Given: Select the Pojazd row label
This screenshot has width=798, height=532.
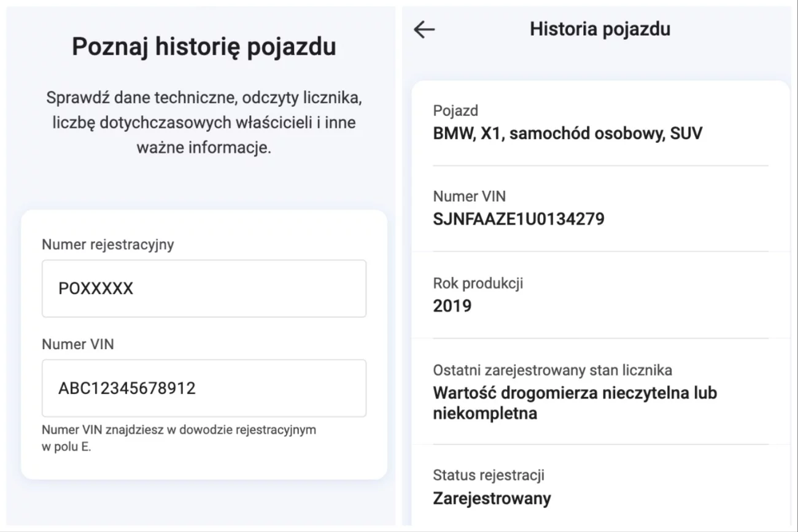Looking at the screenshot, I should pos(455,111).
